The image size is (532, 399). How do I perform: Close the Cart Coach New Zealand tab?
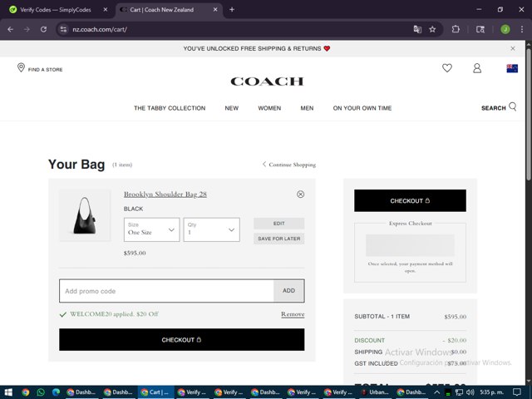click(x=215, y=9)
